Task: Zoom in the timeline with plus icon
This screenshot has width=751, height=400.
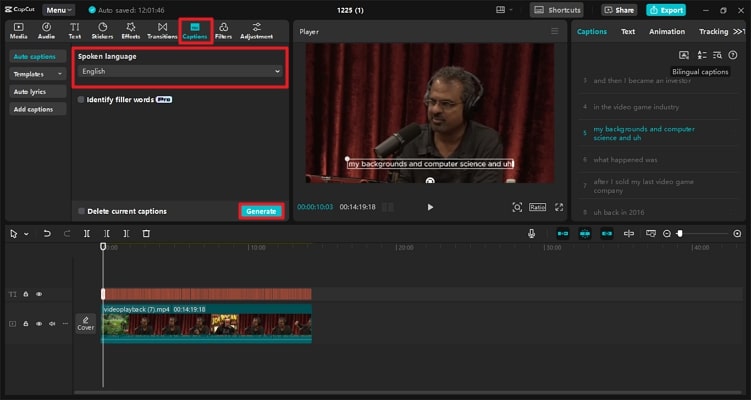Action: point(737,233)
